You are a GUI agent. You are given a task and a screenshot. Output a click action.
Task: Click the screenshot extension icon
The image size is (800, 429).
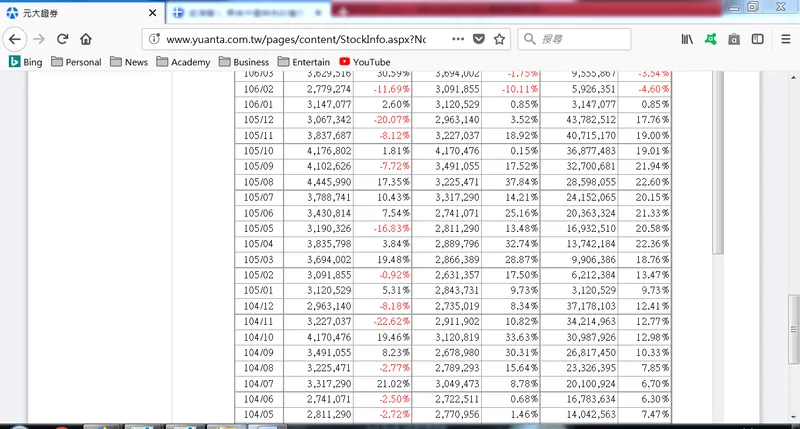point(734,39)
